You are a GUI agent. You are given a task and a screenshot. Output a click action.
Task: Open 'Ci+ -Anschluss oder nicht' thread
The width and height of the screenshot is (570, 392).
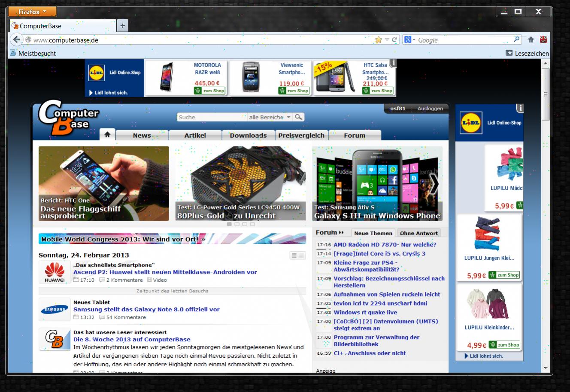pyautogui.click(x=370, y=353)
